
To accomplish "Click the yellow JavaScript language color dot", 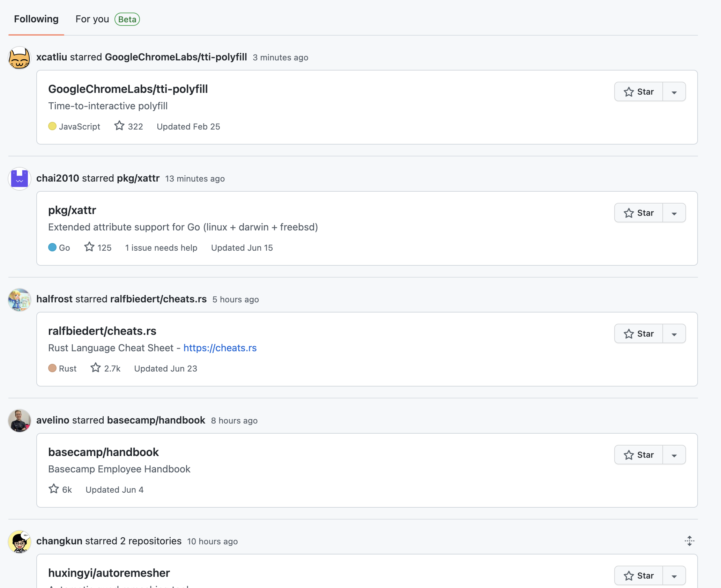I will (52, 126).
